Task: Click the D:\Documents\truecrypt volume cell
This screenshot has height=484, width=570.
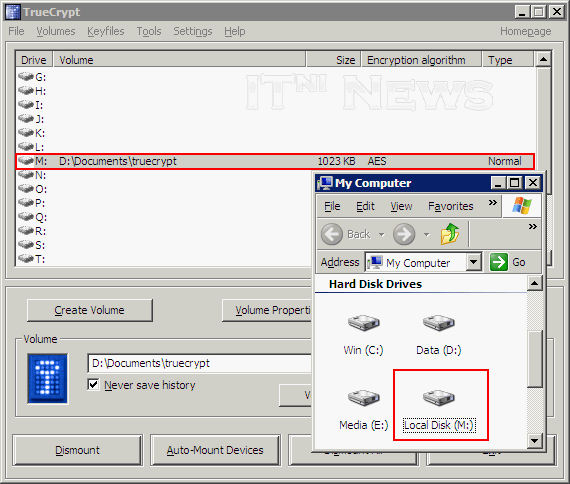Action: click(x=118, y=161)
